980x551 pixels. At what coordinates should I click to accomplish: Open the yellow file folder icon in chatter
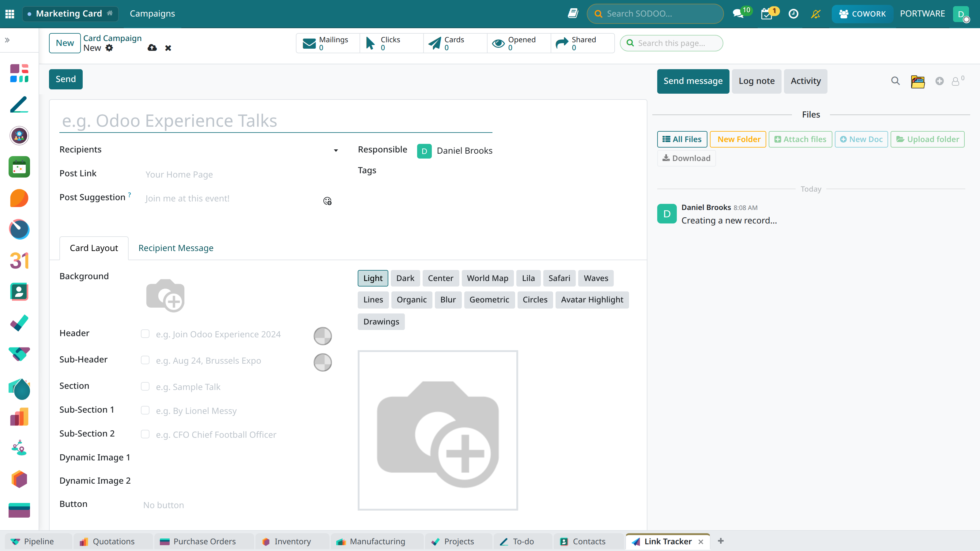[x=918, y=81]
